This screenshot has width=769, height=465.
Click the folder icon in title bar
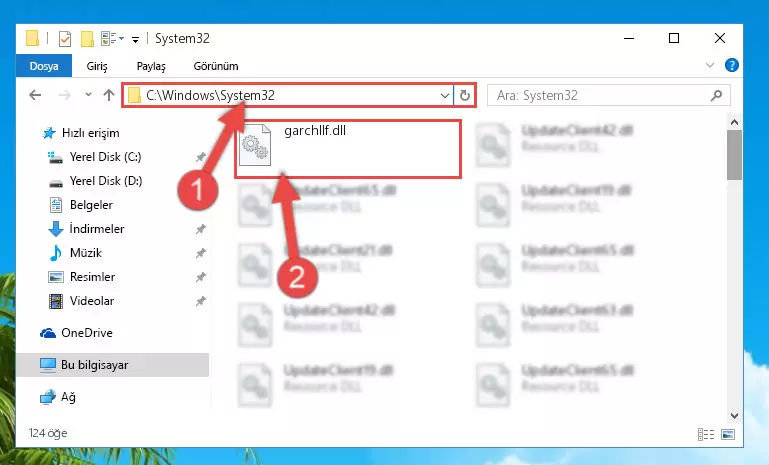(x=32, y=38)
